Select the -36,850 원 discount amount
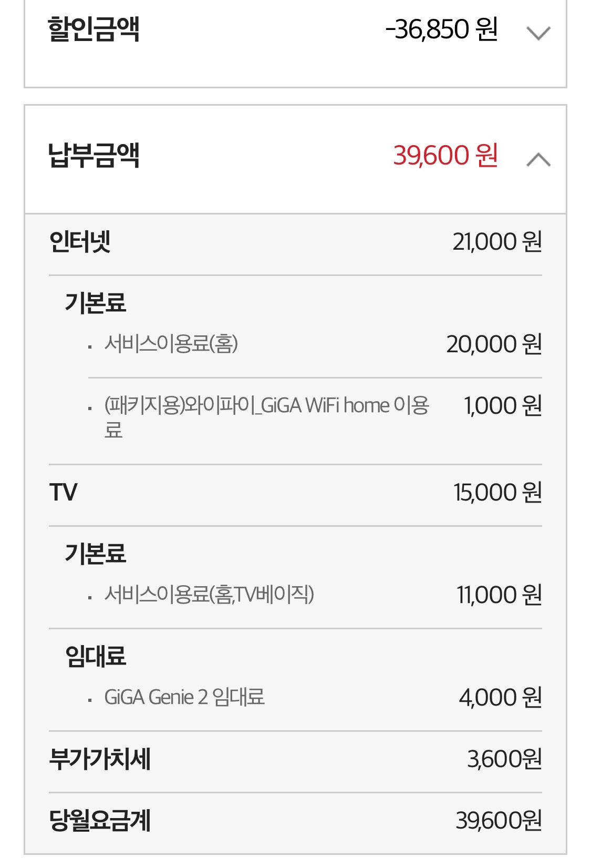Image resolution: width=591 pixels, height=868 pixels. [441, 29]
